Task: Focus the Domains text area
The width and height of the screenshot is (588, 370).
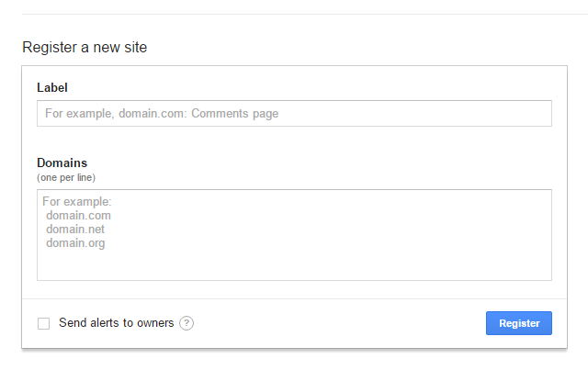Action: click(294, 235)
